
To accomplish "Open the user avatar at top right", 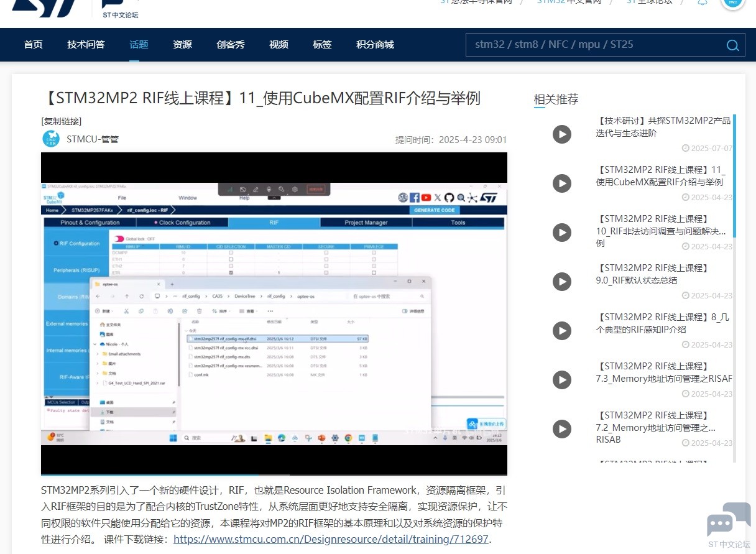I will point(732,3).
